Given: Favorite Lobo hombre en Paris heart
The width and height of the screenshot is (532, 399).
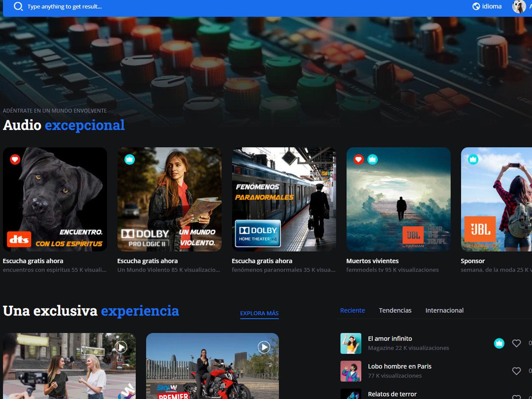Looking at the screenshot, I should 516,371.
